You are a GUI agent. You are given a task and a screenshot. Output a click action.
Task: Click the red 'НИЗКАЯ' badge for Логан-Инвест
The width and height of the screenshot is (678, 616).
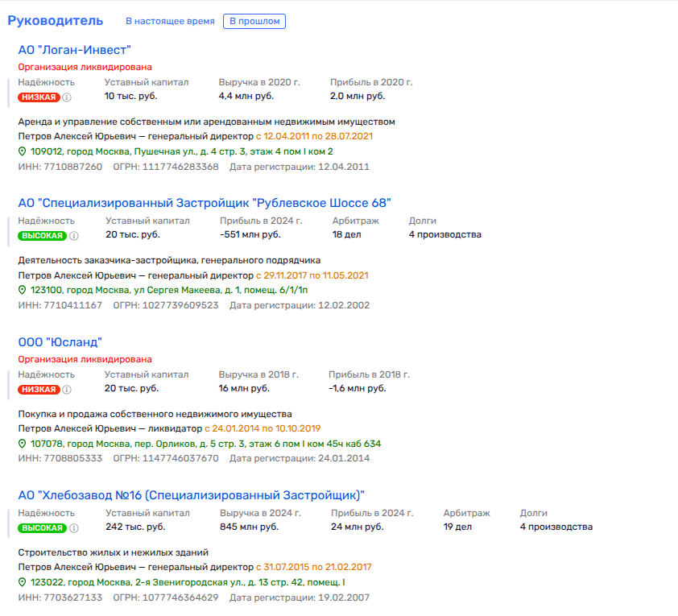click(x=39, y=97)
